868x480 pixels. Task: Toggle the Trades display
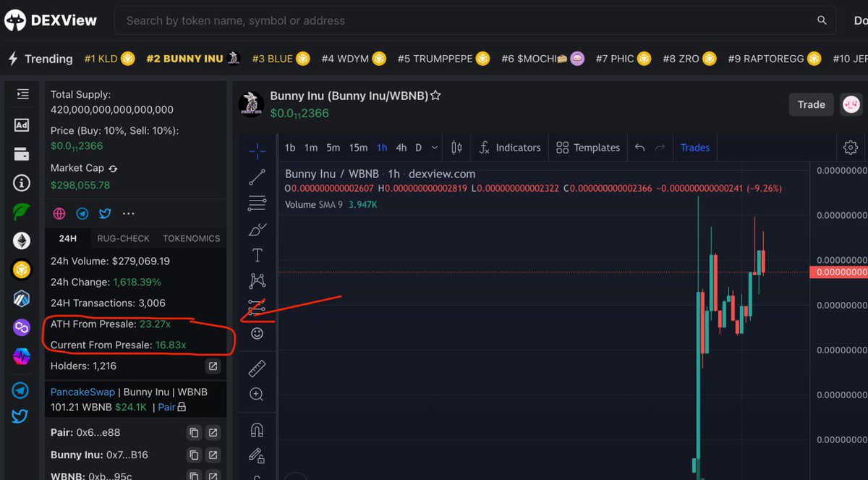695,148
